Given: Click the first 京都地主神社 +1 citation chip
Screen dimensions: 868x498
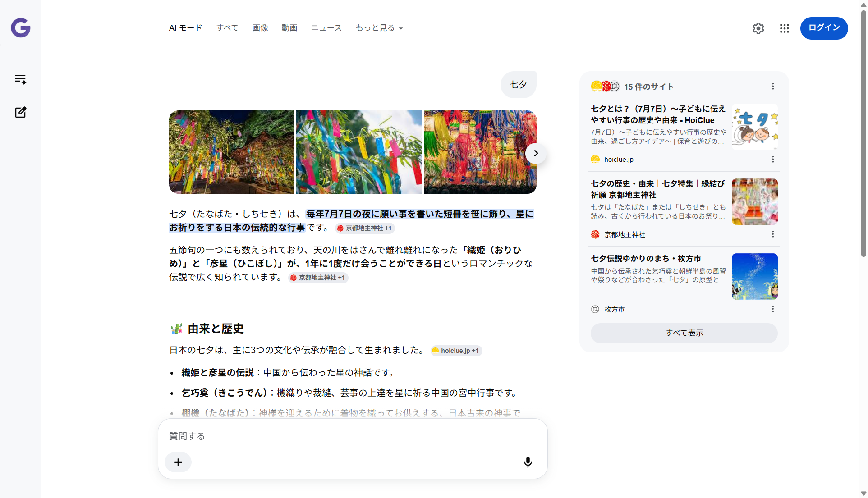Looking at the screenshot, I should coord(365,228).
